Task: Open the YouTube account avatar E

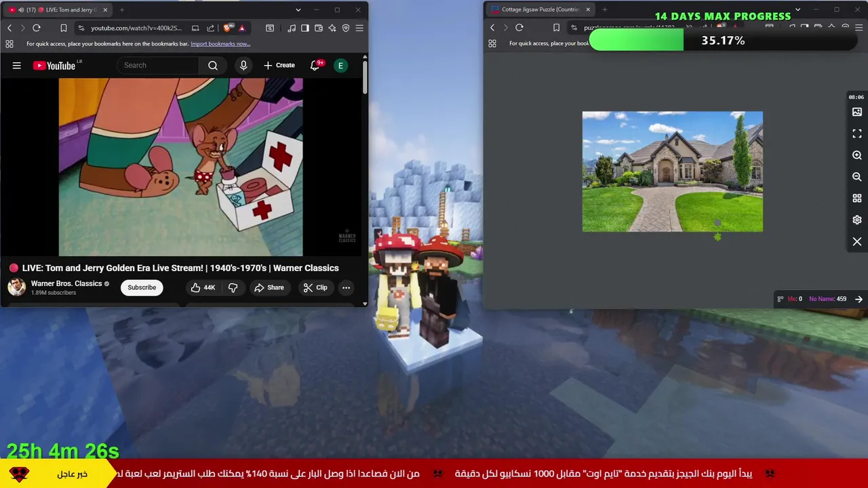Action: coord(341,65)
